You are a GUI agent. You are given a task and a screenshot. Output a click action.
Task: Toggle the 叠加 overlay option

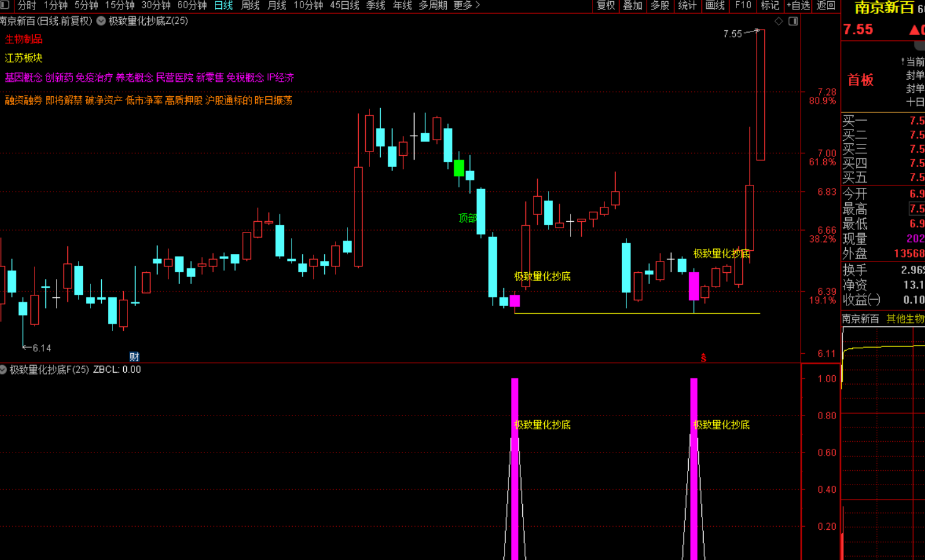point(633,6)
